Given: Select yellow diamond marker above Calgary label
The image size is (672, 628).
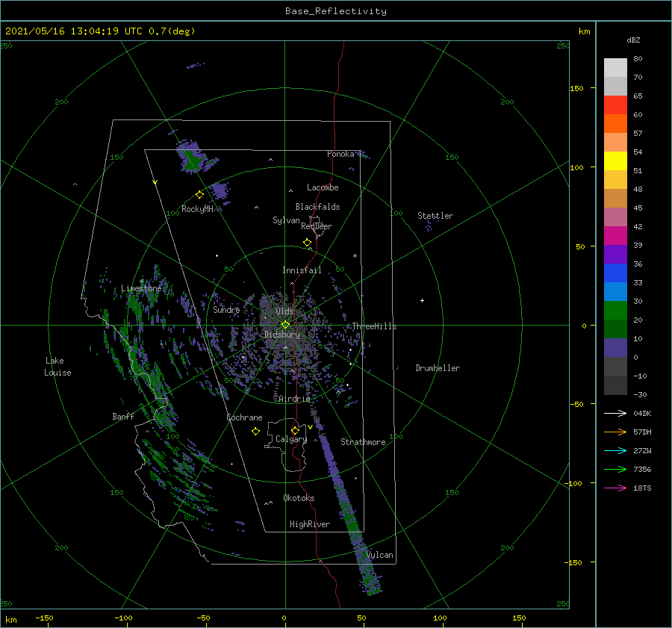Looking at the screenshot, I should pos(295,430).
